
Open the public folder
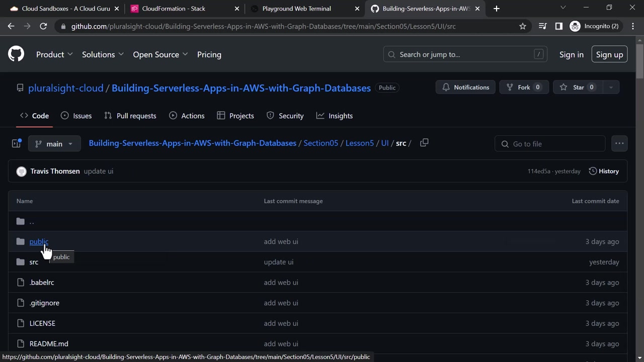(x=39, y=242)
